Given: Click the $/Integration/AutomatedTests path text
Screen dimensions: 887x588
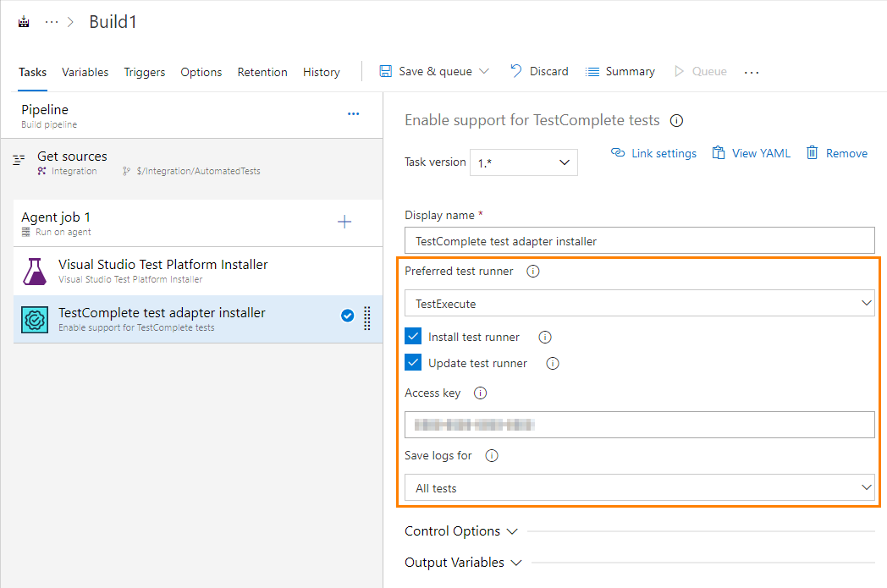Looking at the screenshot, I should (199, 171).
